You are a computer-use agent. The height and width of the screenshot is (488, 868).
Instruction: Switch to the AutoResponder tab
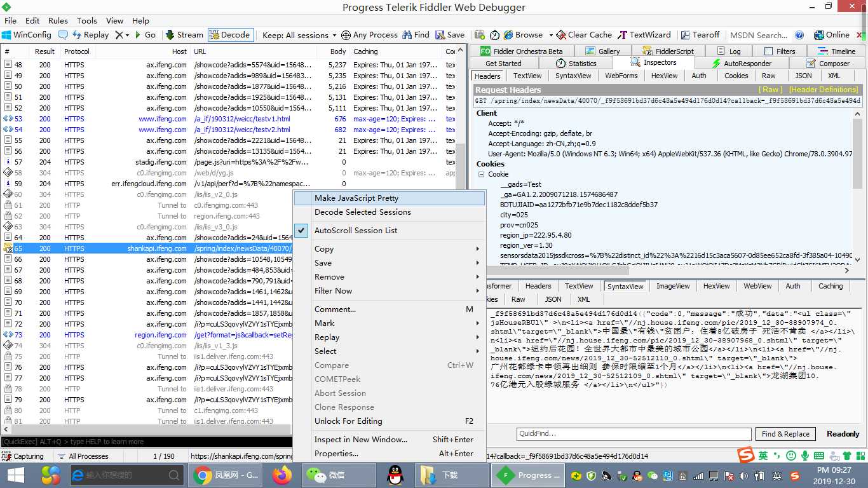[x=742, y=63]
